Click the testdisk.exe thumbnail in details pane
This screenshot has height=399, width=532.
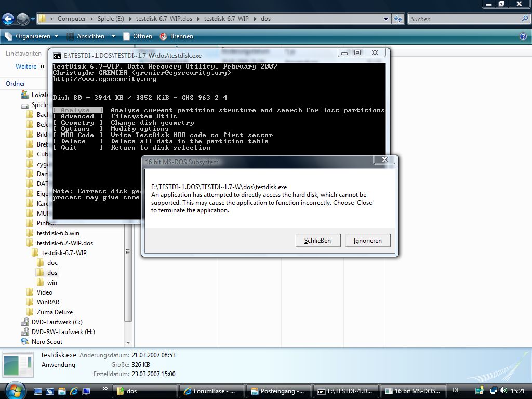pos(18,365)
